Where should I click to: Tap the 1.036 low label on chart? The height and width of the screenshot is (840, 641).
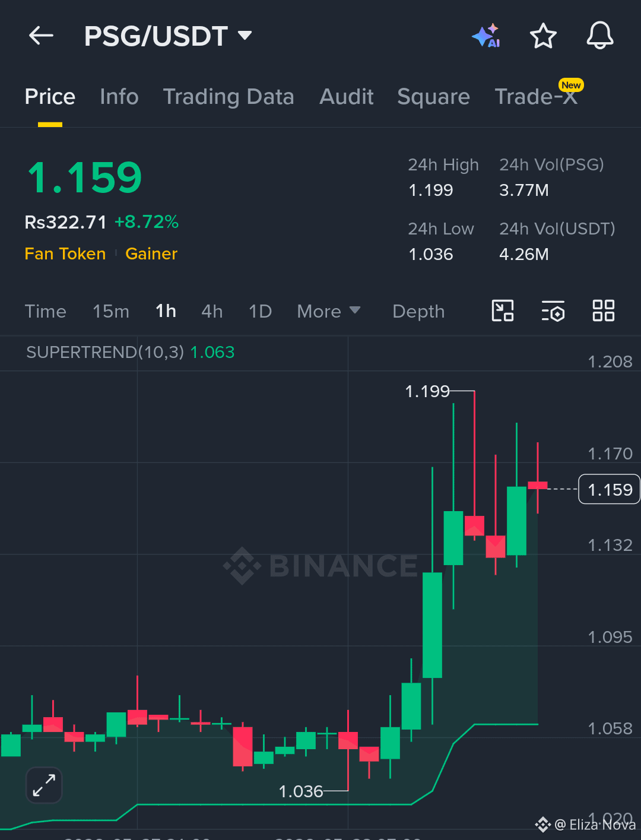pos(301,791)
